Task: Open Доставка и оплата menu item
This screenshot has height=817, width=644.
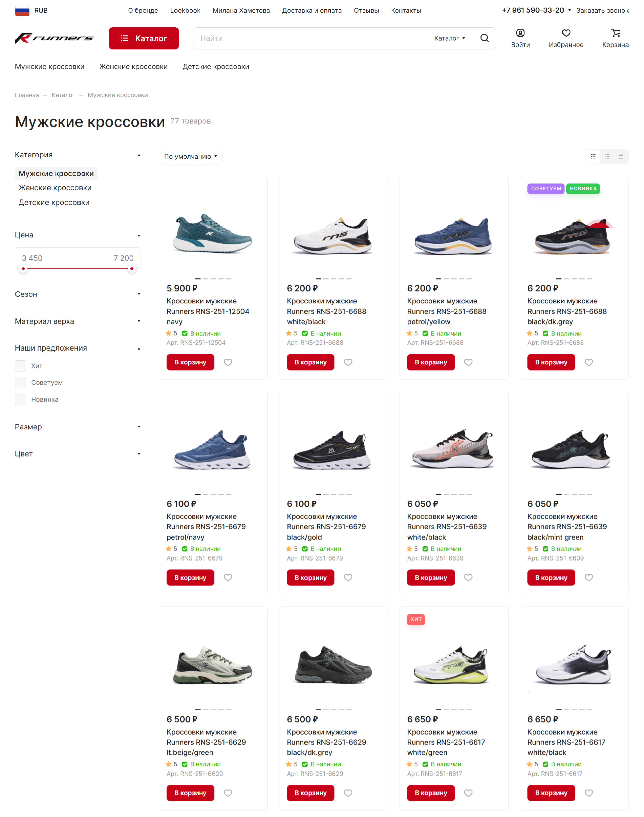Action: pyautogui.click(x=312, y=10)
